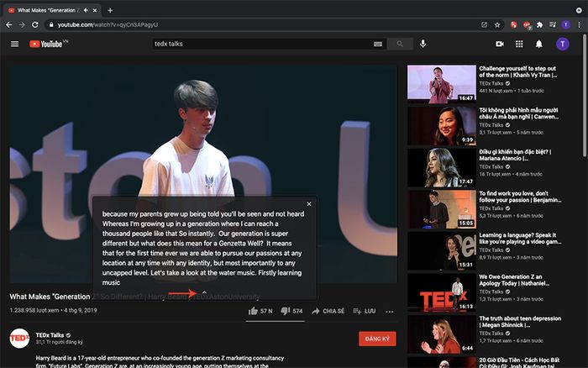Open the notifications bell

539,44
